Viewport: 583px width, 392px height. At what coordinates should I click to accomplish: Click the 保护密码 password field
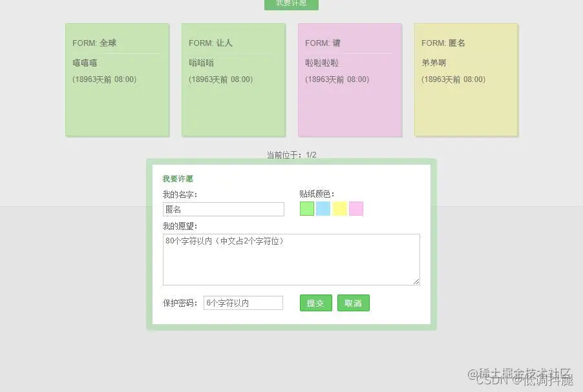point(243,303)
